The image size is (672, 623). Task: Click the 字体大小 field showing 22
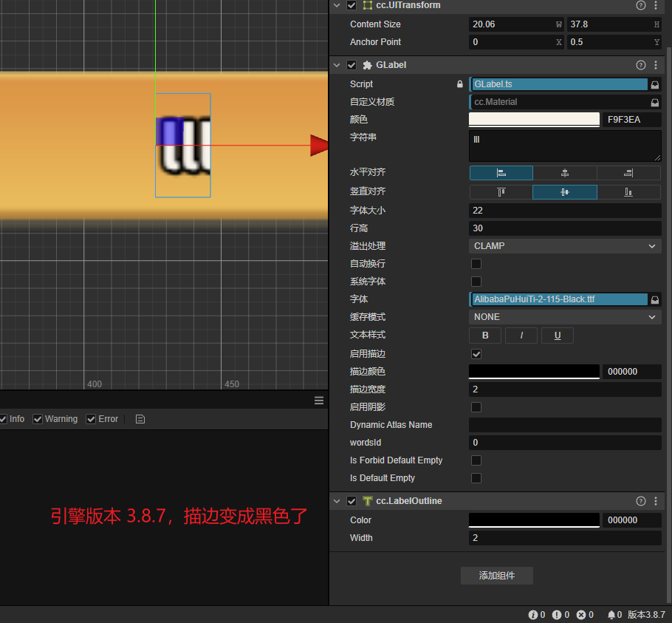pyautogui.click(x=565, y=211)
